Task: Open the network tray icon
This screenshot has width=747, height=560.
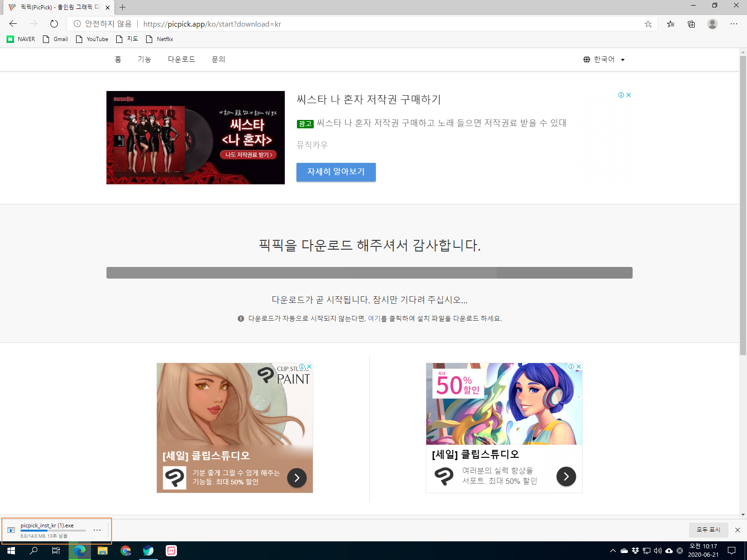Action: 647,551
